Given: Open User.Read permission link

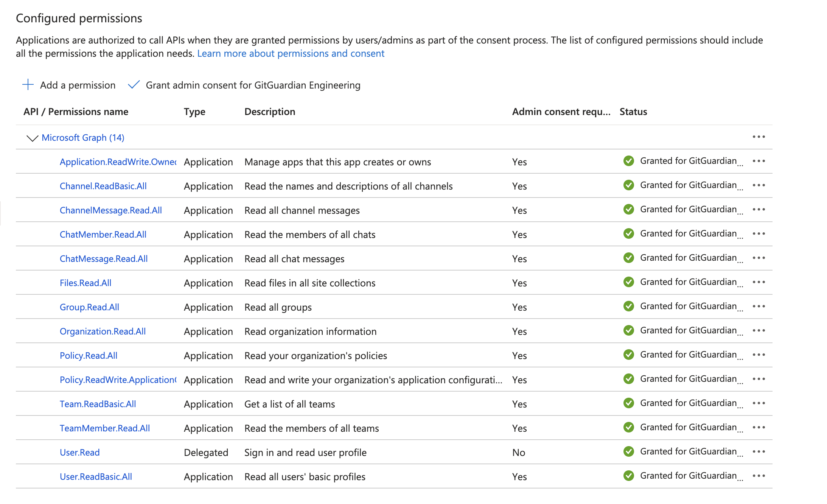Looking at the screenshot, I should (x=80, y=453).
